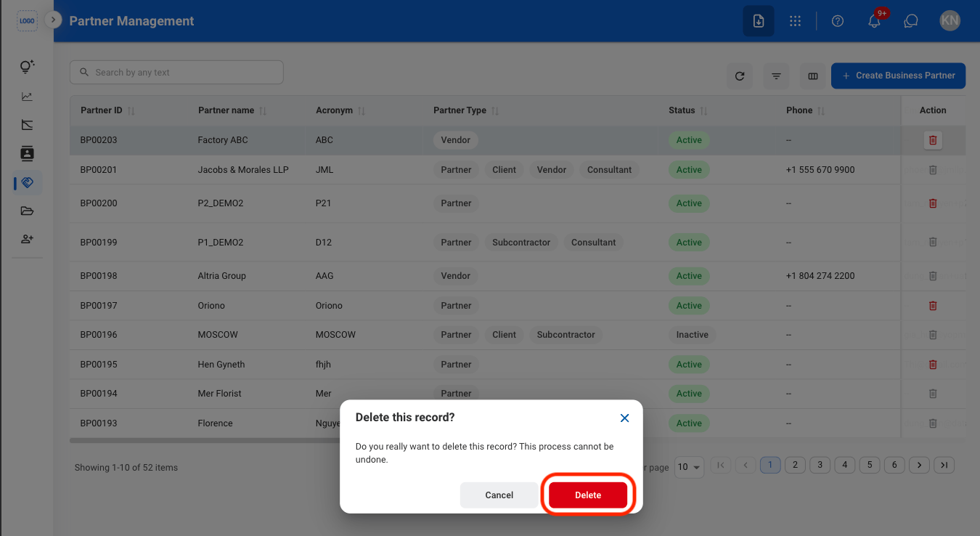Open the help question mark icon
The width and height of the screenshot is (980, 536).
click(x=838, y=21)
